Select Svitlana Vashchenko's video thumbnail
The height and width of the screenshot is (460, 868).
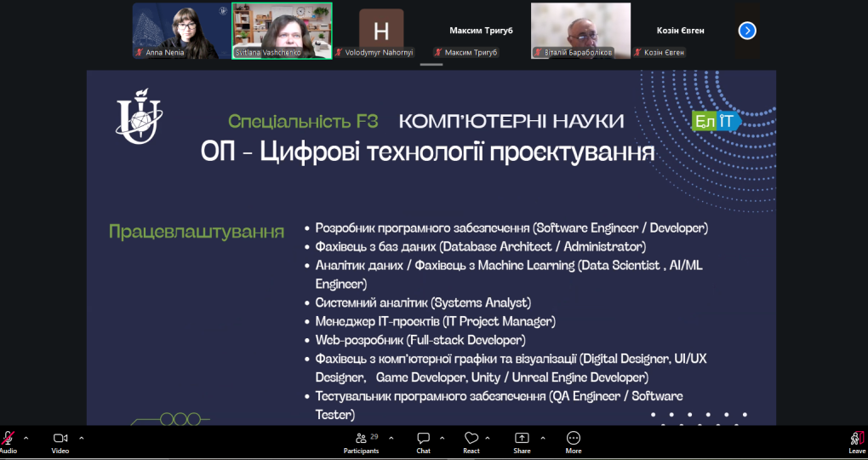coord(282,30)
